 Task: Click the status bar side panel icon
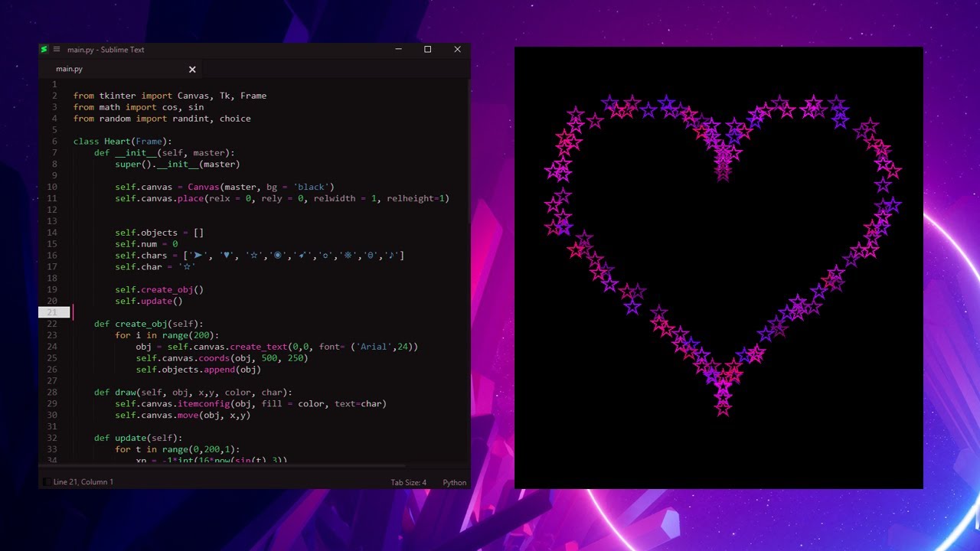tap(47, 482)
